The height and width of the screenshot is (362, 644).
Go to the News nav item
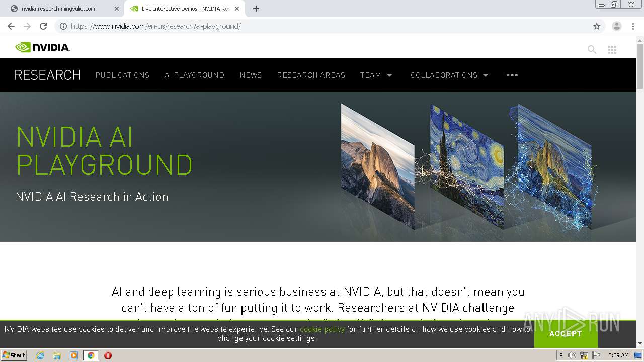click(251, 75)
